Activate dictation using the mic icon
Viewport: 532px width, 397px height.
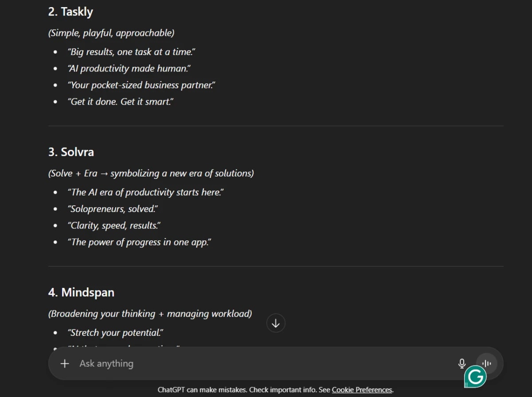(462, 363)
